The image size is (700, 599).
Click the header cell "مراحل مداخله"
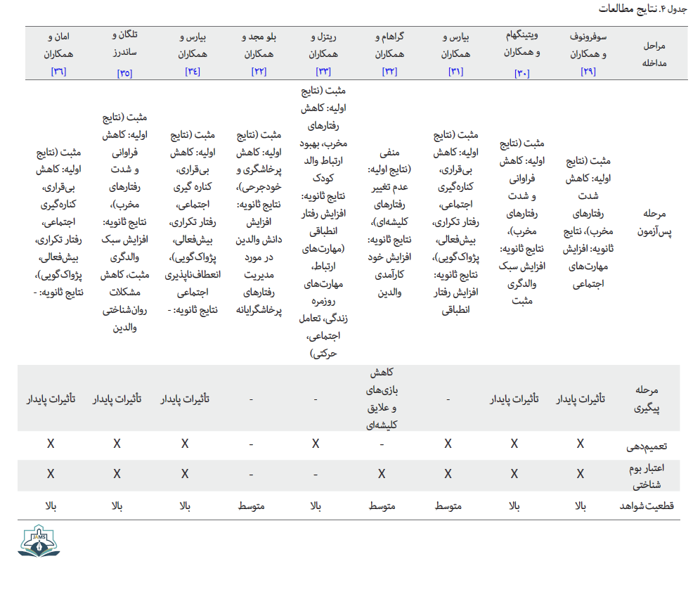(654, 54)
